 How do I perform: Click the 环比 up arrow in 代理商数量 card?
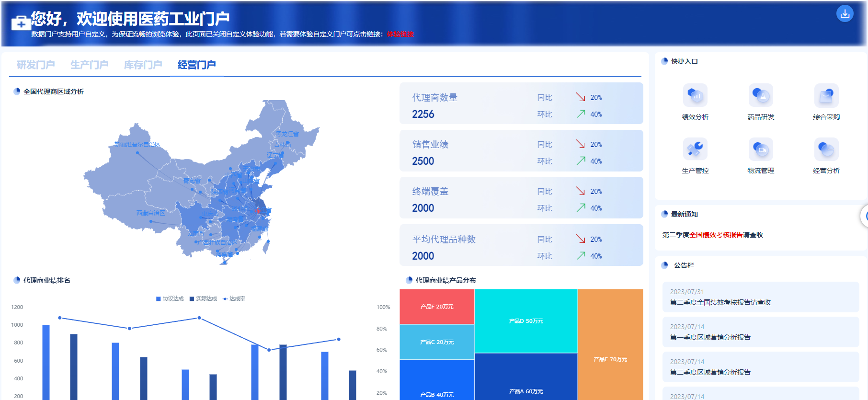[x=581, y=114]
